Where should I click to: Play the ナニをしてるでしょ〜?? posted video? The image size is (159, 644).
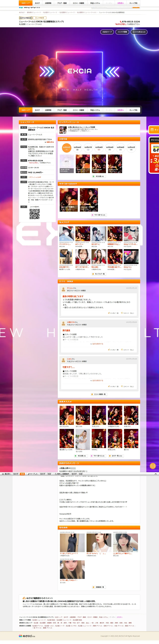pyautogui.click(x=72, y=543)
